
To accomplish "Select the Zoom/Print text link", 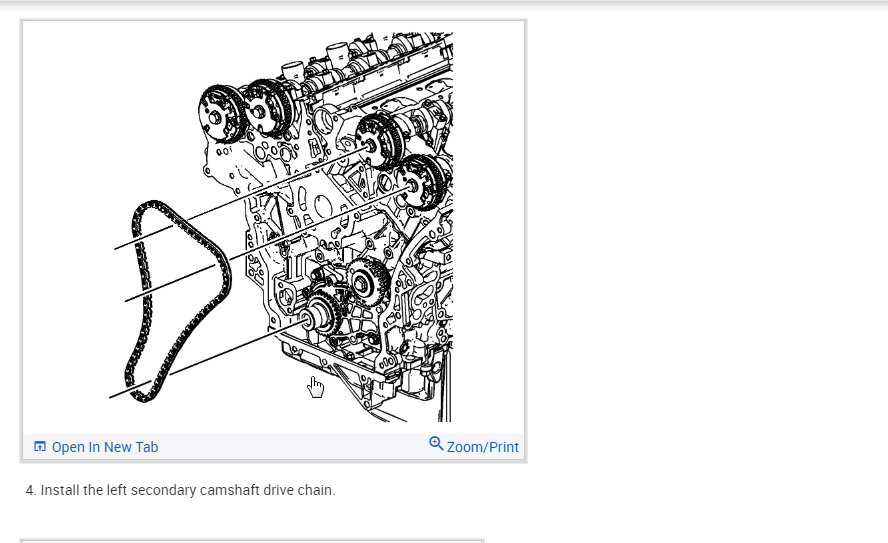I will pos(483,447).
